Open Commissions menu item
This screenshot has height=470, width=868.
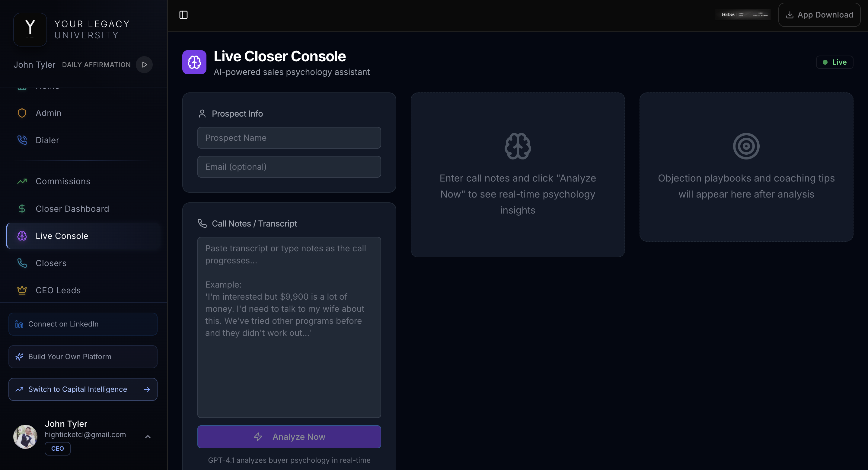point(63,182)
